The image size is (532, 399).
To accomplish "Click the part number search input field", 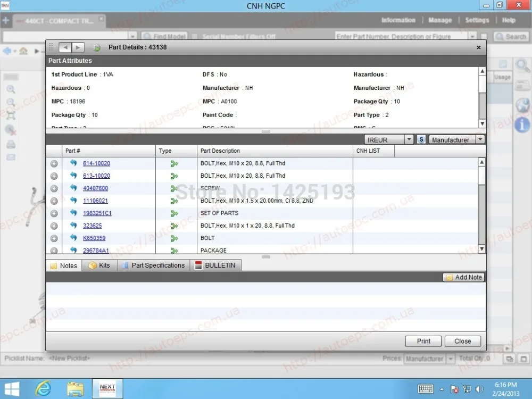I will tap(401, 36).
